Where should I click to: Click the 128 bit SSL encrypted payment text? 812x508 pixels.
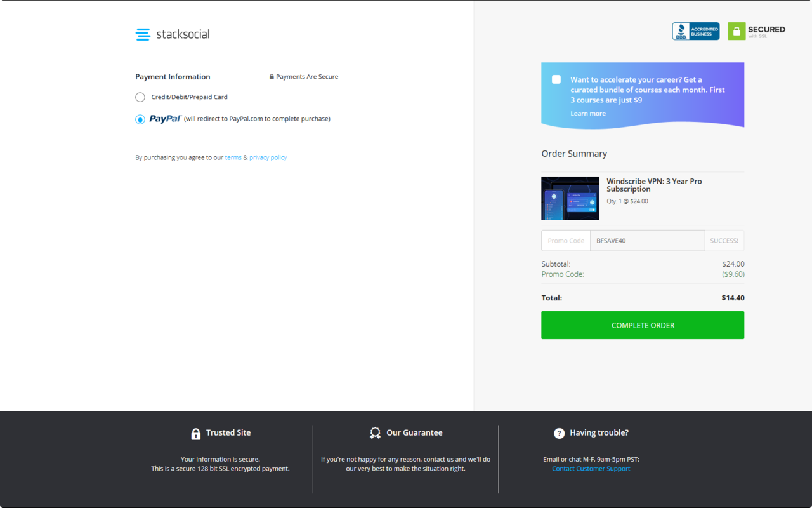pyautogui.click(x=220, y=469)
